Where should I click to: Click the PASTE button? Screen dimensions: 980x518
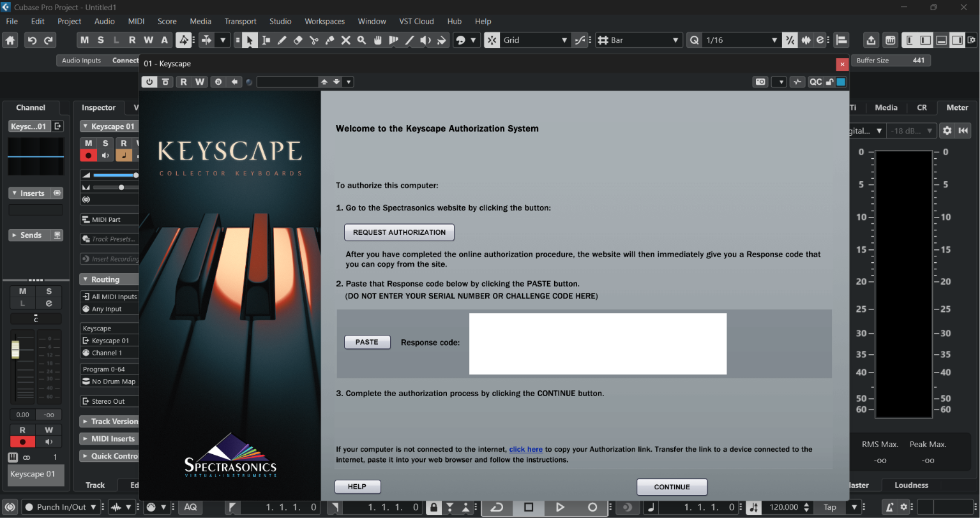pos(367,342)
